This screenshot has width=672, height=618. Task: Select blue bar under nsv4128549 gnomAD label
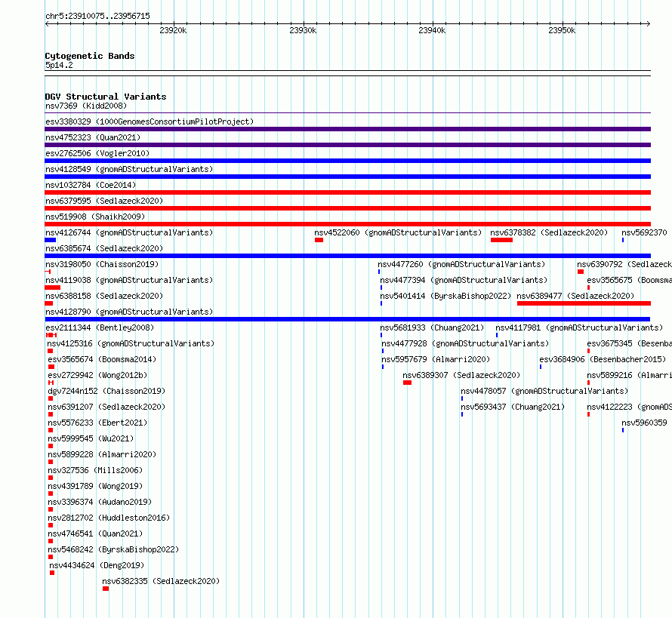tap(347, 177)
